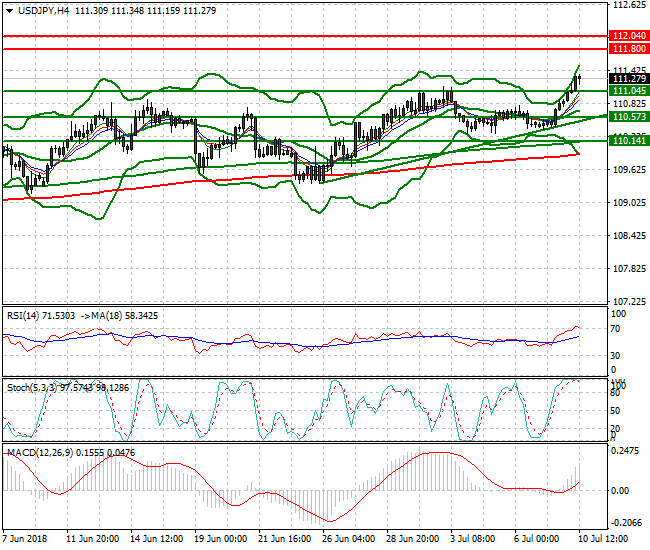Click the chart menu triangle beside USDJPY,H4

(x=9, y=11)
